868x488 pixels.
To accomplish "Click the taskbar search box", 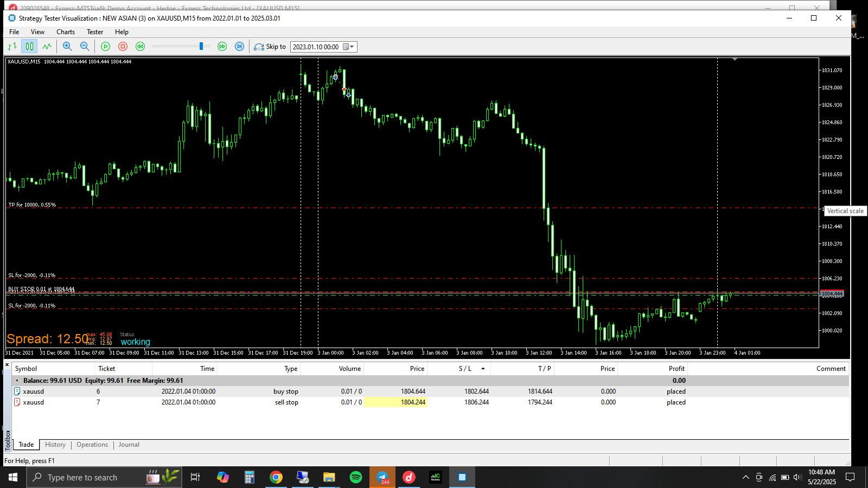I will [104, 477].
